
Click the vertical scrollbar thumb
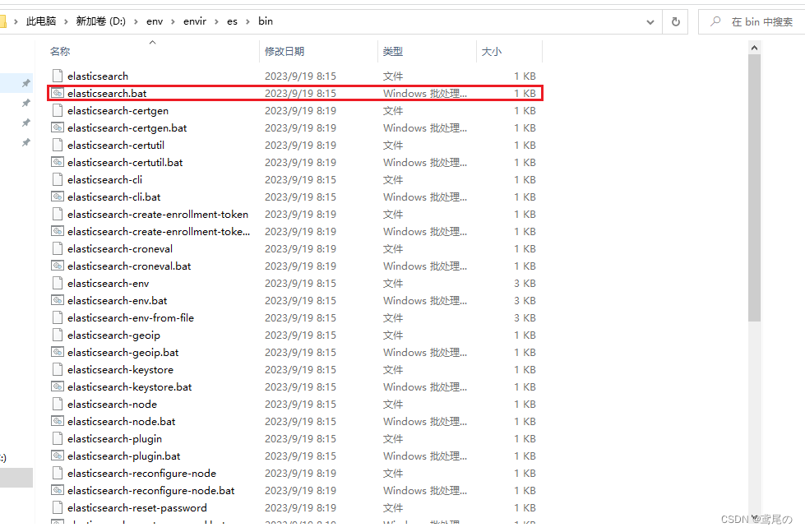pos(754,188)
